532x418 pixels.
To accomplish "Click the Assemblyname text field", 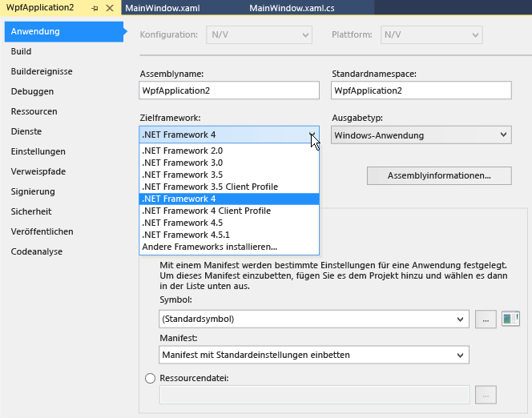I will [229, 90].
